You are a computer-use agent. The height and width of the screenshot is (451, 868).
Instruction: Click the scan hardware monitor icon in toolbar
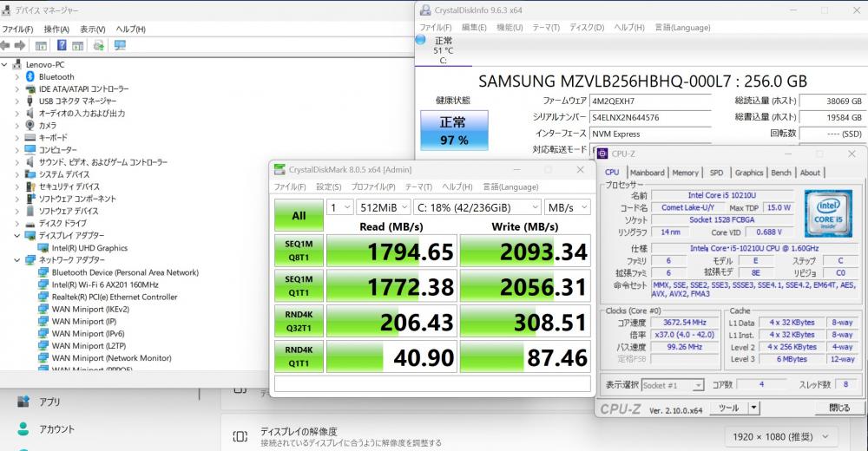pos(120,45)
